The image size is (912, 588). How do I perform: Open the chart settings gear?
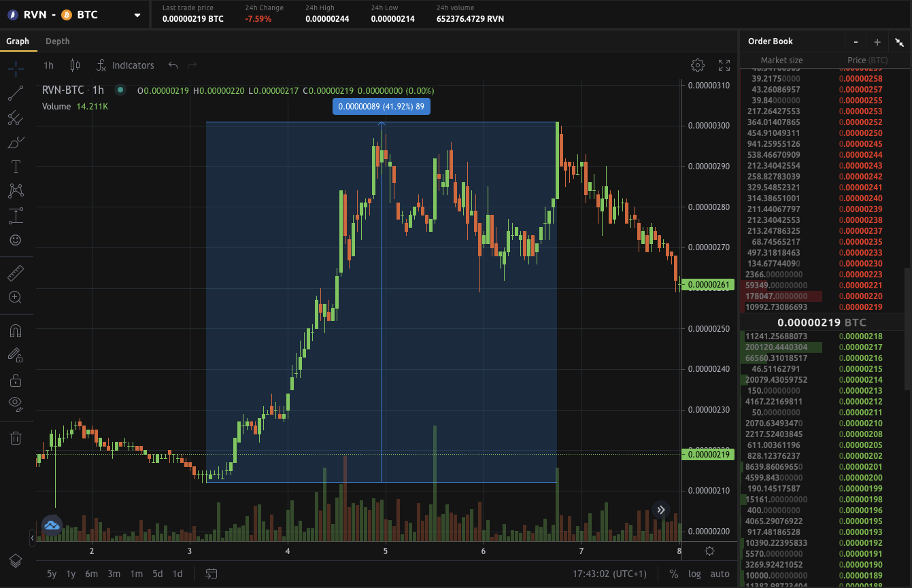tap(698, 65)
